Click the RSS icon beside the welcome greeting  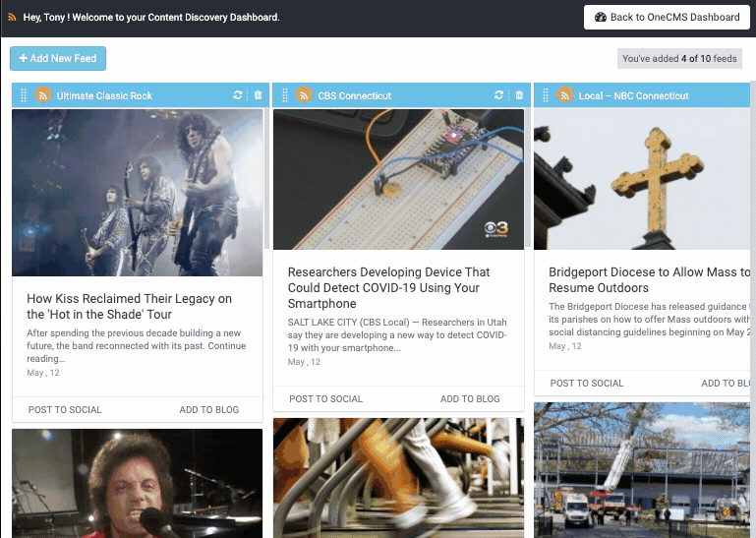[12, 18]
